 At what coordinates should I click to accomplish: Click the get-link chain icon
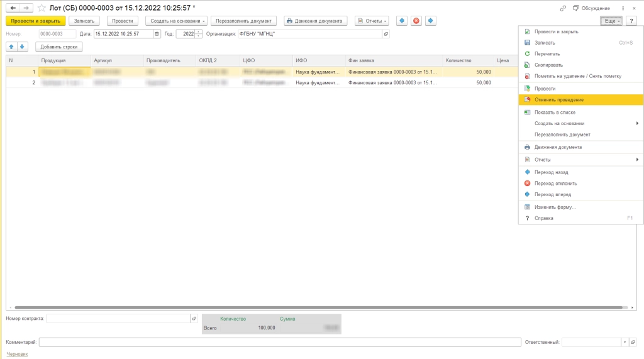pyautogui.click(x=562, y=8)
